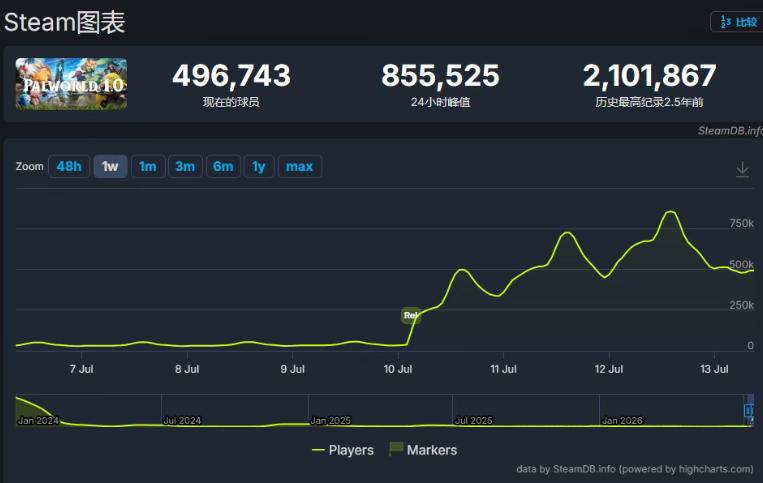Set zoom range to 1y
Image resolution: width=763 pixels, height=483 pixels.
(x=259, y=166)
